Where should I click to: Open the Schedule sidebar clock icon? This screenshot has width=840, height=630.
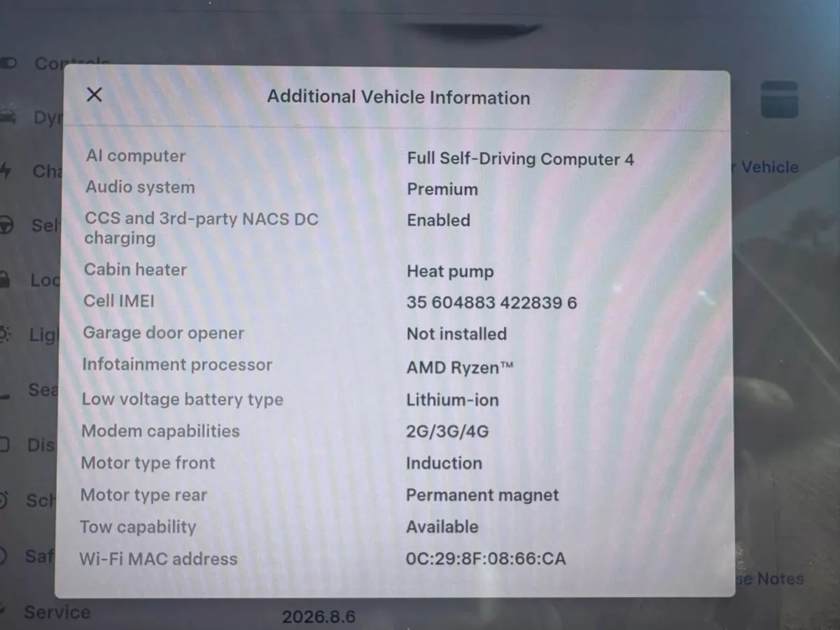(4, 500)
